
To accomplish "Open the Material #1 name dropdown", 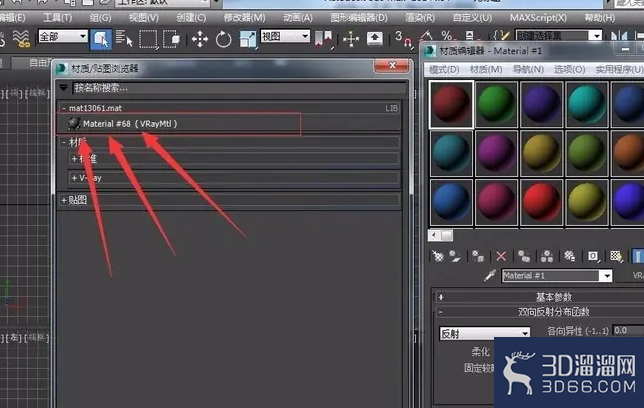I will coord(607,276).
